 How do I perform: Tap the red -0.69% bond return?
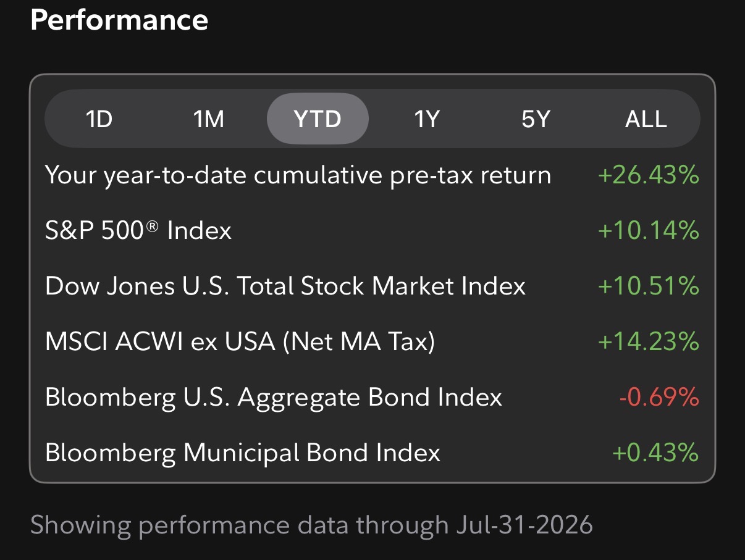[659, 397]
